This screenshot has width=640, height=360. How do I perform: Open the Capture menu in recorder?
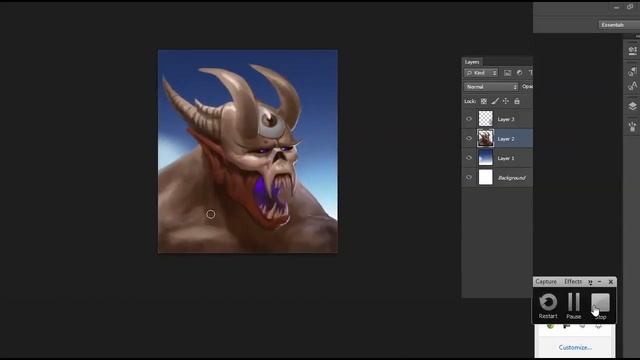pos(546,282)
